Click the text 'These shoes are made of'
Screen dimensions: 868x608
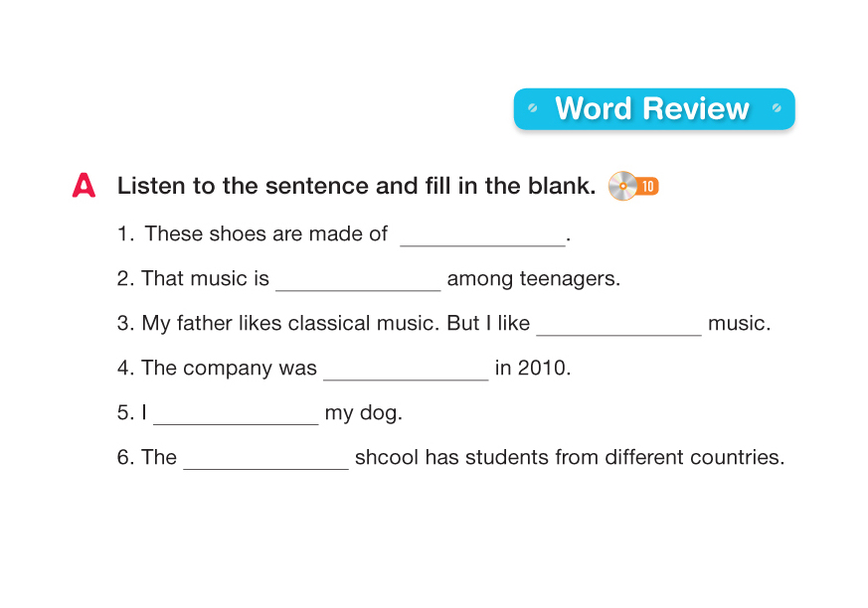[265, 234]
